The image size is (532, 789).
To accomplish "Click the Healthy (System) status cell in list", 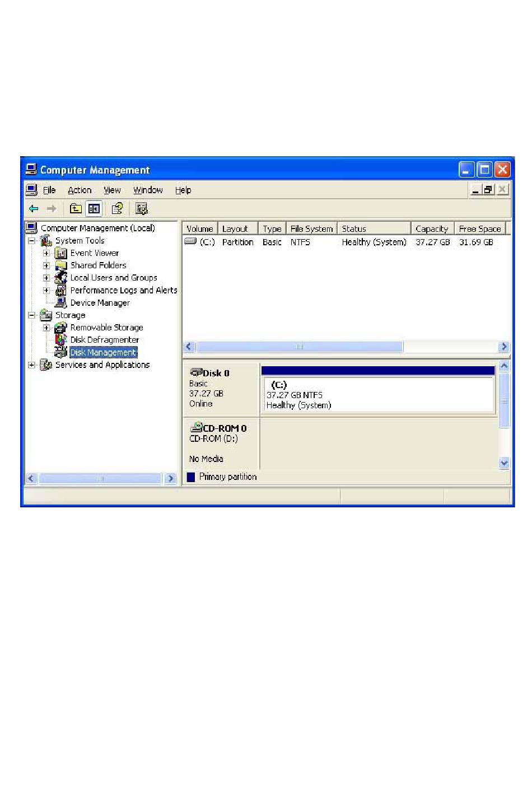I will pos(374,242).
